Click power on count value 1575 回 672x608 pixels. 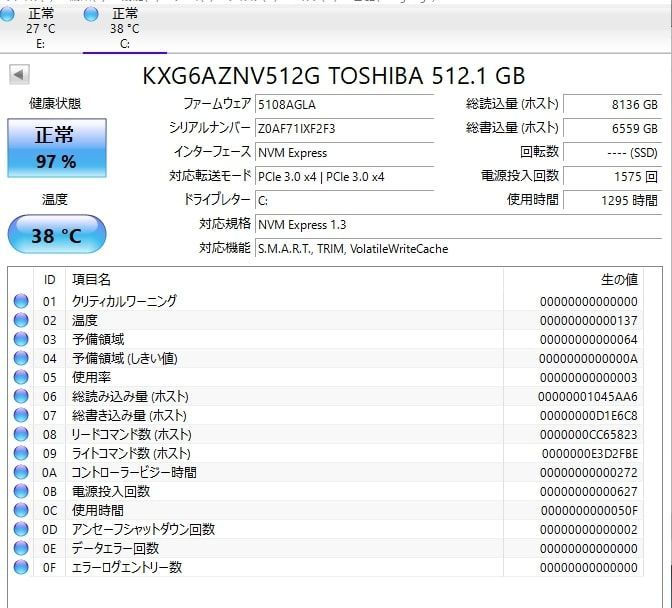tap(612, 177)
